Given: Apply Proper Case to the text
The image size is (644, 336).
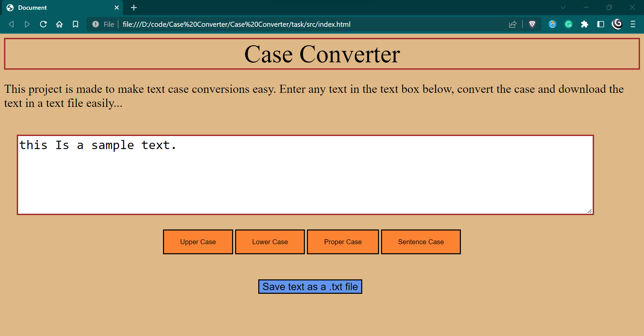Looking at the screenshot, I should click(x=343, y=242).
